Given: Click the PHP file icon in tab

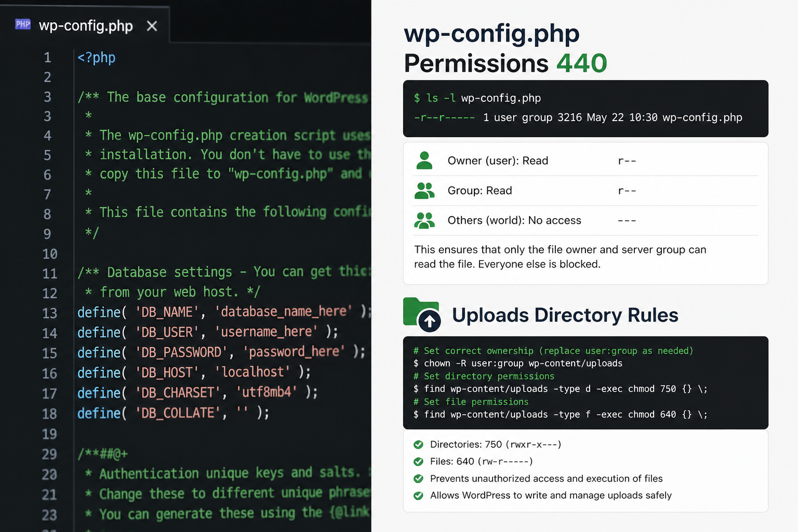Looking at the screenshot, I should (23, 24).
